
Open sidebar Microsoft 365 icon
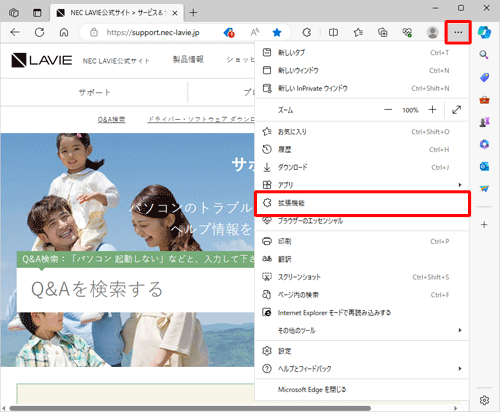484,144
